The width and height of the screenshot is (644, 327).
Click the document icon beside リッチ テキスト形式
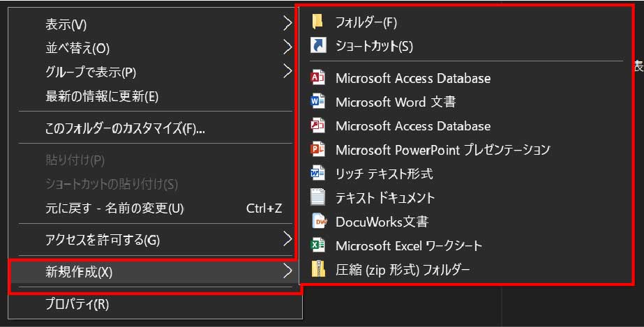[x=318, y=173]
